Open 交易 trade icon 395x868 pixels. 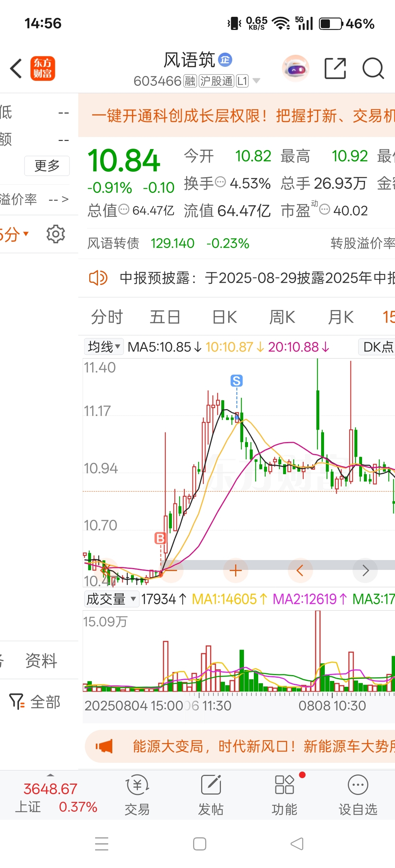(x=137, y=785)
